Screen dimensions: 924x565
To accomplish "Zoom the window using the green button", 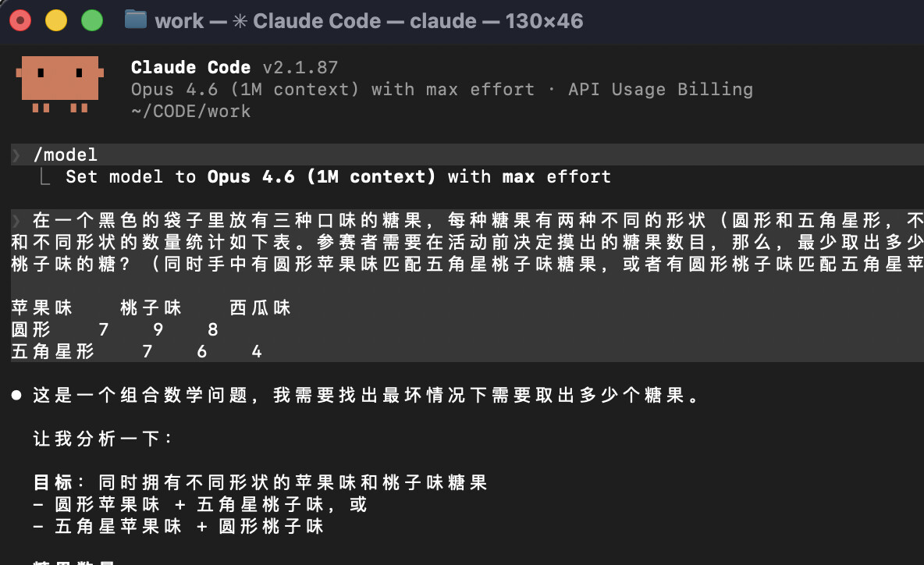I will coord(92,20).
